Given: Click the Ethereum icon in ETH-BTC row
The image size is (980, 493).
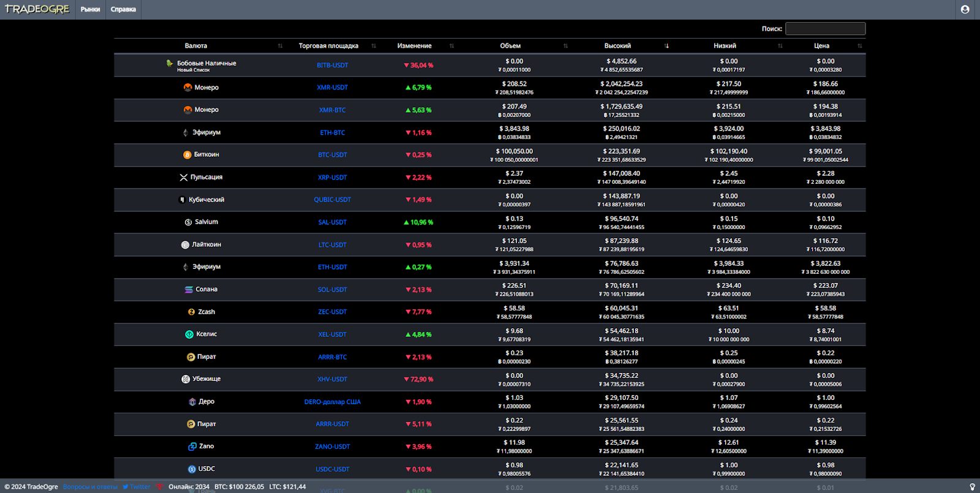Looking at the screenshot, I should [186, 132].
